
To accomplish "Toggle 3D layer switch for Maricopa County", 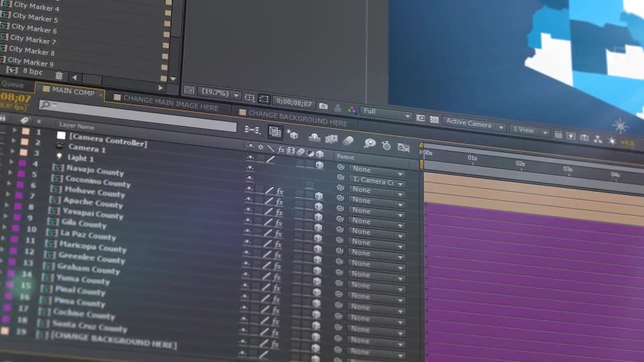I will (x=317, y=270).
